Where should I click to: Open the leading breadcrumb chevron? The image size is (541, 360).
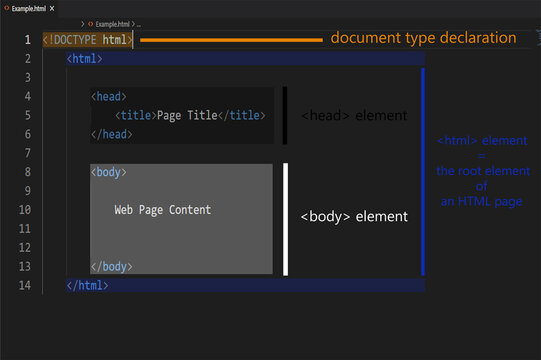point(82,24)
